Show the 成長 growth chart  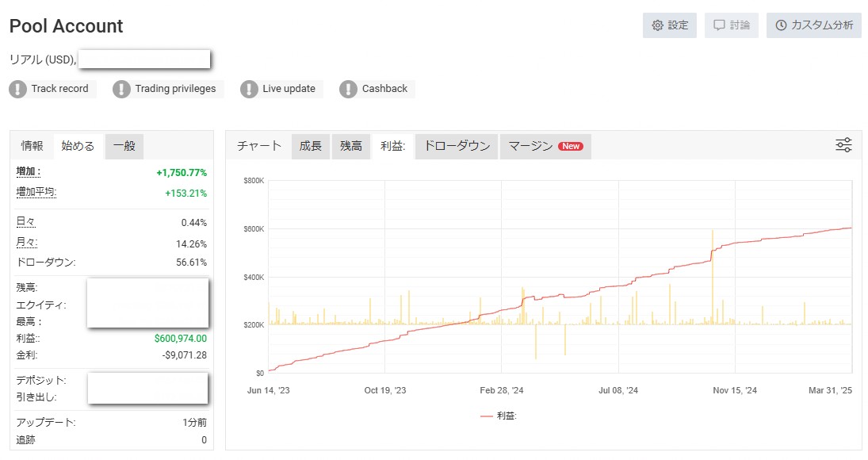311,146
